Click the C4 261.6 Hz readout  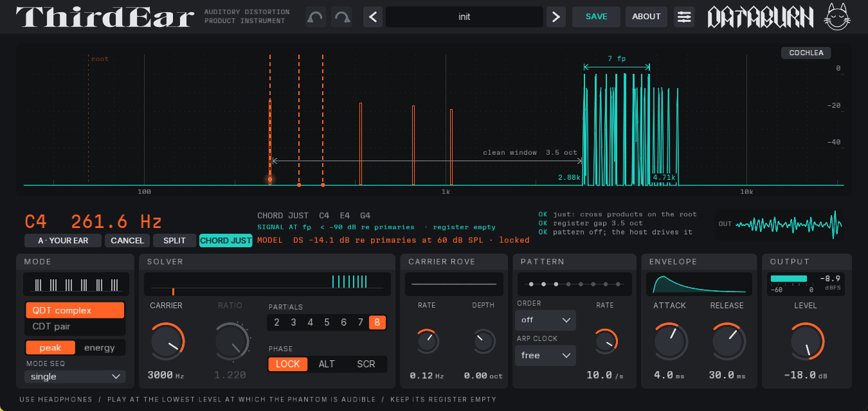[x=93, y=222]
